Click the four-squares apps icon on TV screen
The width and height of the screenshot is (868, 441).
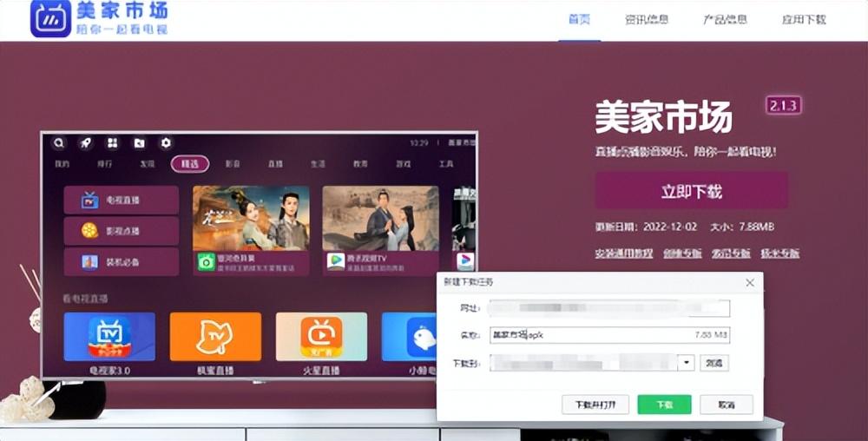(112, 143)
